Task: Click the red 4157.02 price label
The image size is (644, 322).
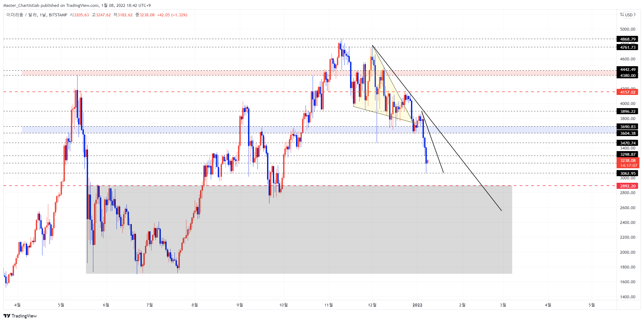Action: pyautogui.click(x=627, y=92)
